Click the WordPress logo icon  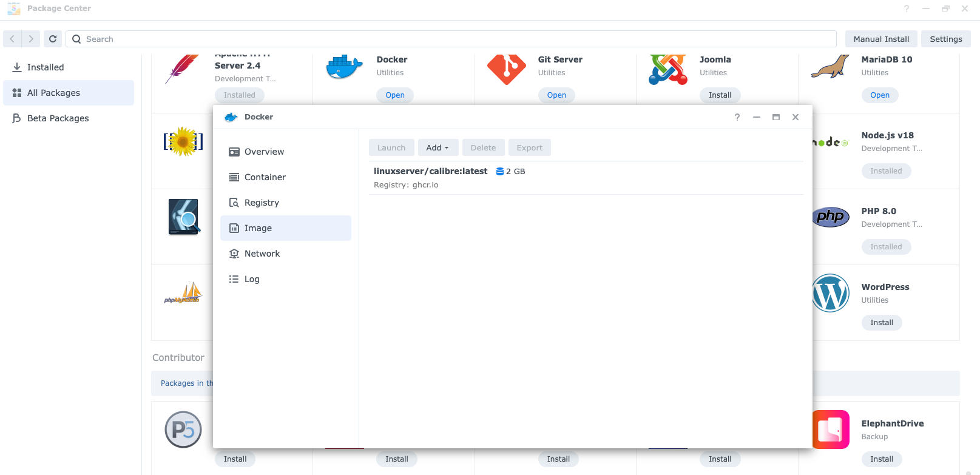831,293
